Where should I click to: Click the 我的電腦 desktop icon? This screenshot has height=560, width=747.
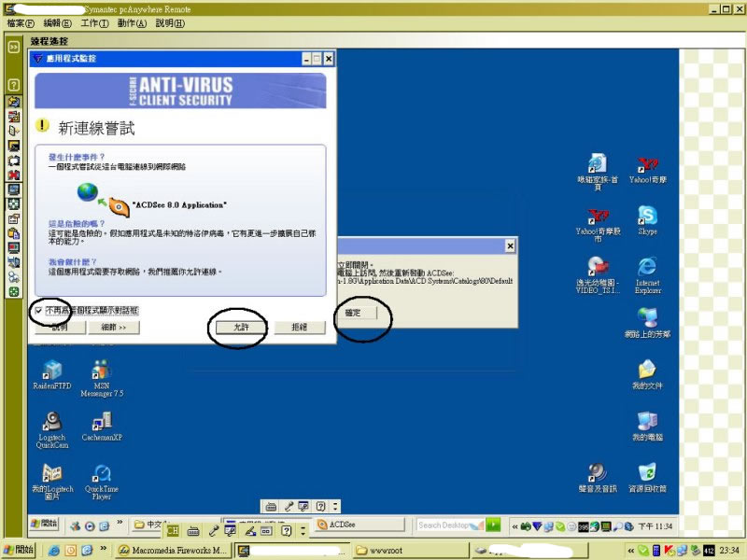point(647,426)
